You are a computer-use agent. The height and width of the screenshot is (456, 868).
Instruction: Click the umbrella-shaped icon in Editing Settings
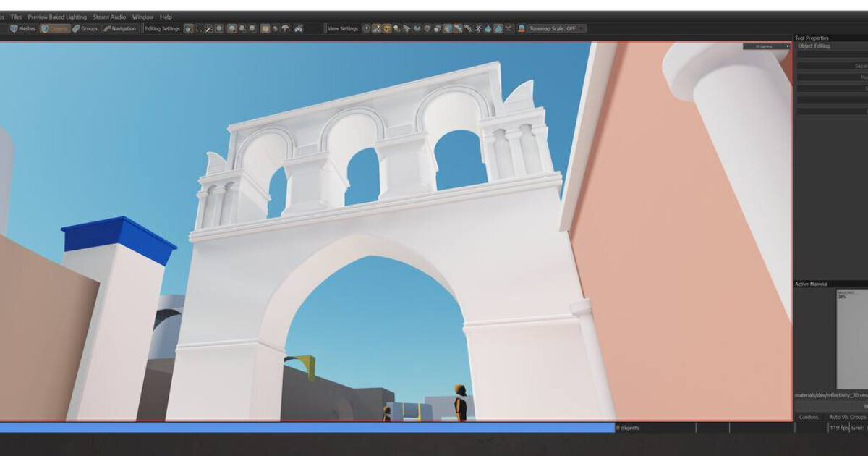click(x=285, y=29)
